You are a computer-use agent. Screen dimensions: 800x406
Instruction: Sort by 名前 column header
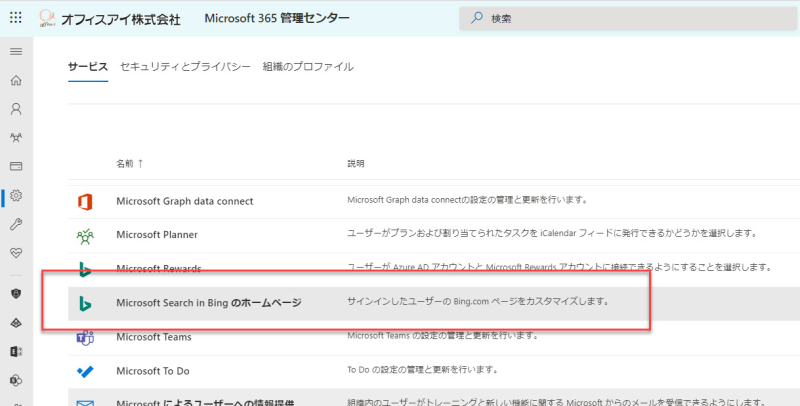tap(130, 164)
